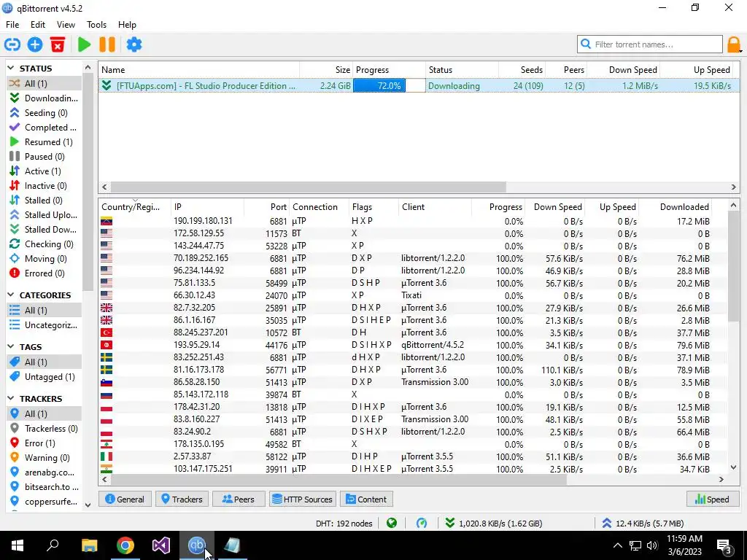Sort peers by Downloaded column header

675,207
